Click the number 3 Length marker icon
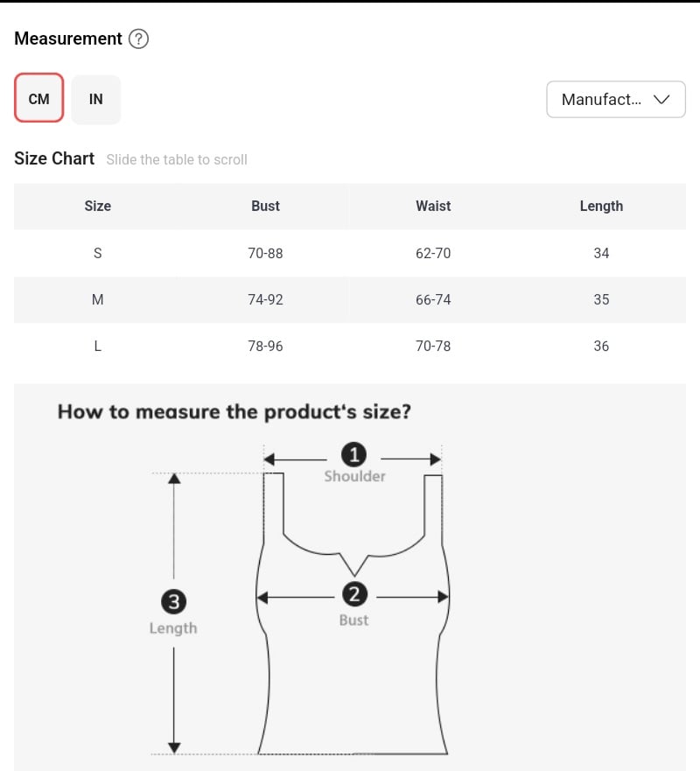This screenshot has height=771, width=700. click(173, 601)
